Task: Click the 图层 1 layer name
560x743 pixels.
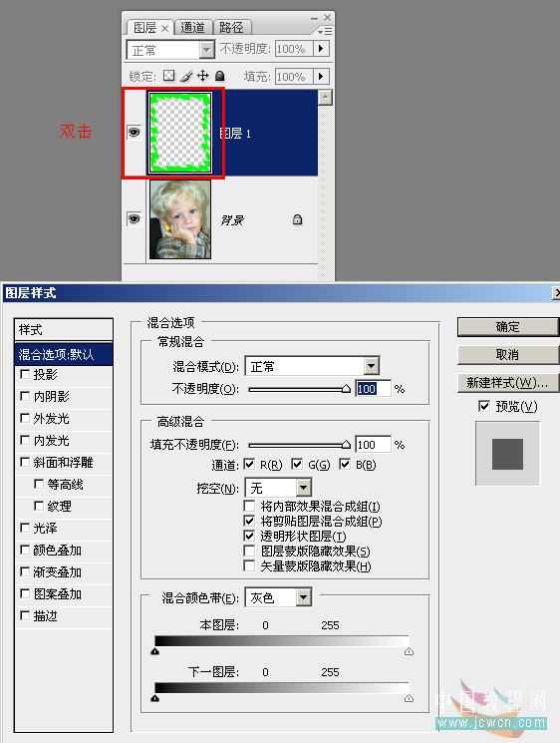Action: (x=235, y=134)
